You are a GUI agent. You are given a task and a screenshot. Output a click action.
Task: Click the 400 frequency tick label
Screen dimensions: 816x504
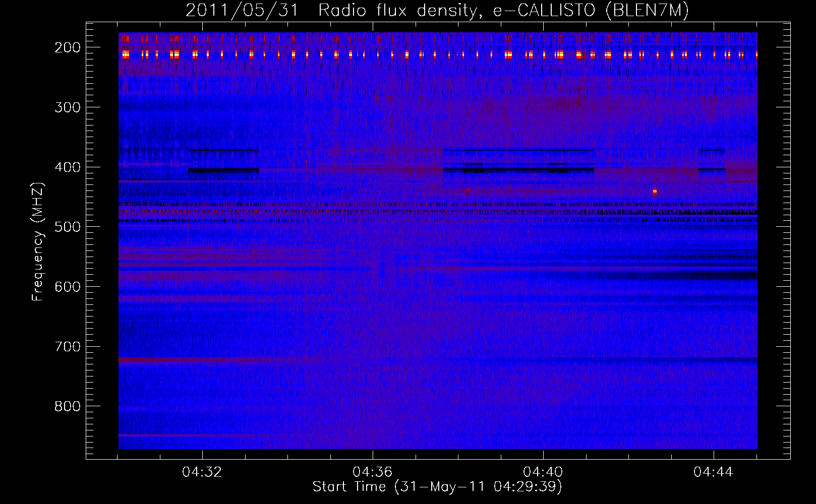68,167
